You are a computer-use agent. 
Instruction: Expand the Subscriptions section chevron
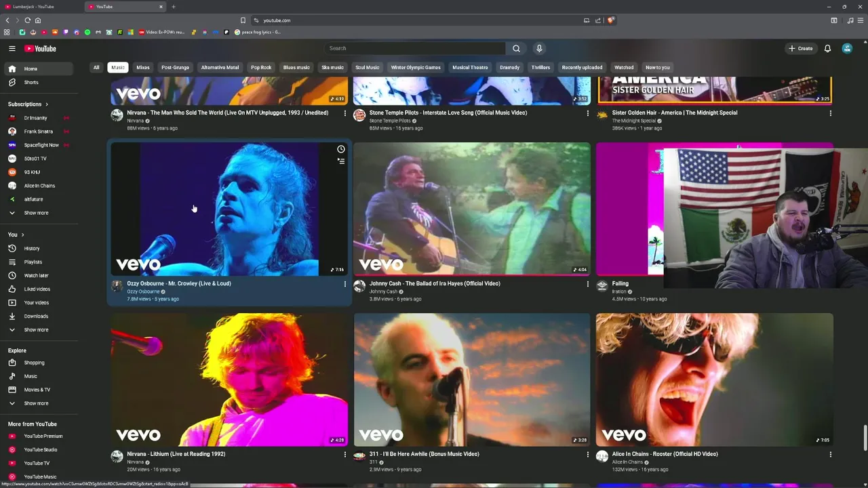coord(46,104)
